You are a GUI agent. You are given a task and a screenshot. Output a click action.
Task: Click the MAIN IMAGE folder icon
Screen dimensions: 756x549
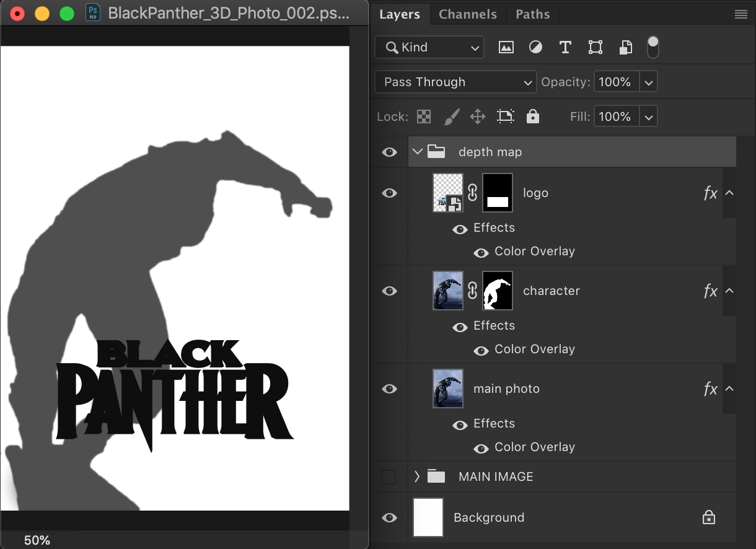[x=437, y=477]
